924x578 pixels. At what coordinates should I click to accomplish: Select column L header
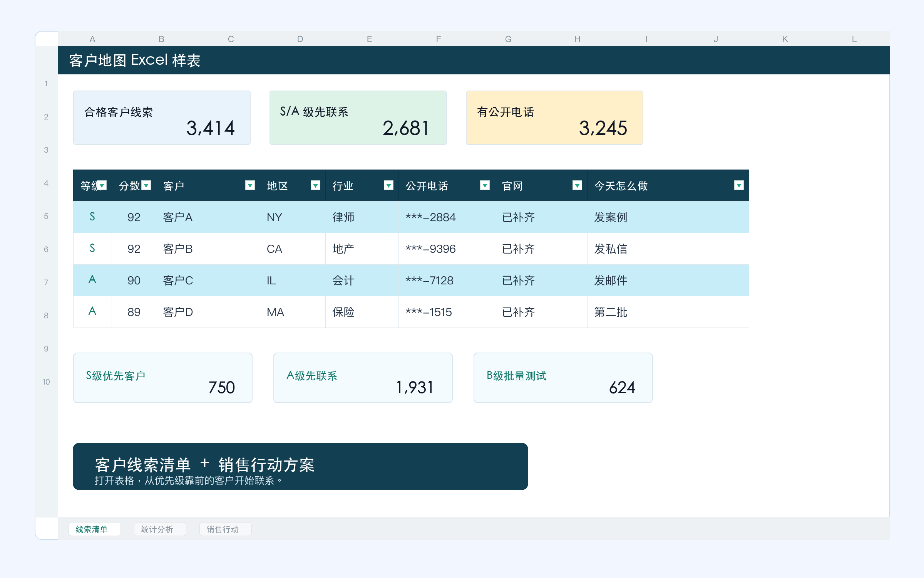[854, 39]
